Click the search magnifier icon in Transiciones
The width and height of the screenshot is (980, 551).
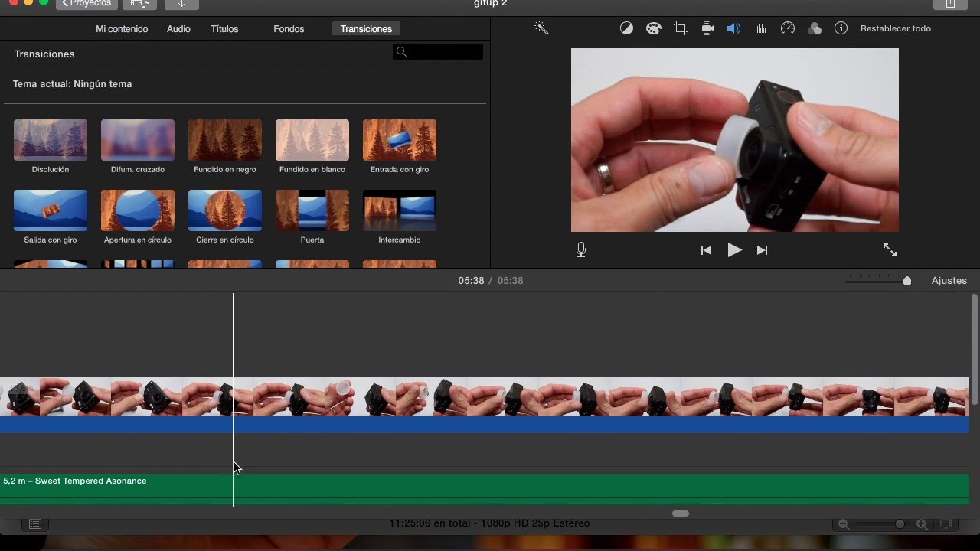(401, 52)
